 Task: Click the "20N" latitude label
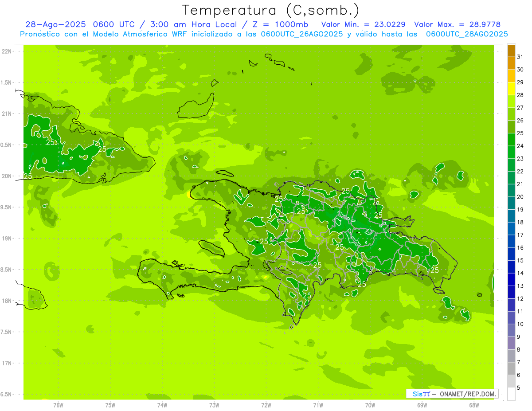coord(7,176)
